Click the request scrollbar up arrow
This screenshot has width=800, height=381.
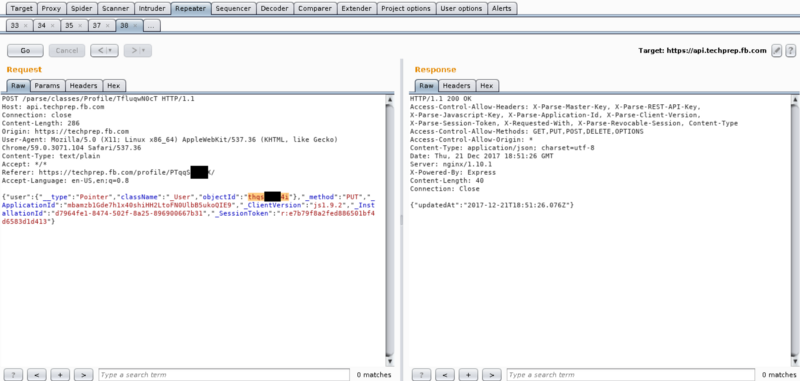click(390, 99)
